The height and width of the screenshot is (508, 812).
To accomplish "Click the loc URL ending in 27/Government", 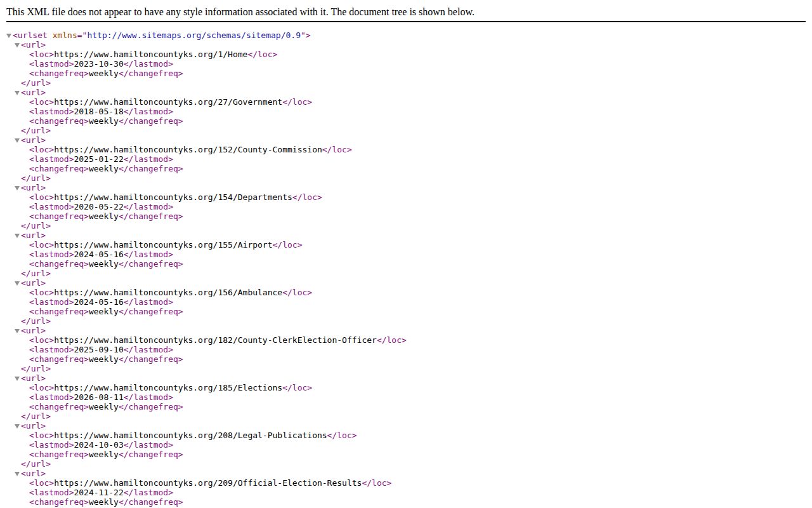I will pyautogui.click(x=168, y=102).
